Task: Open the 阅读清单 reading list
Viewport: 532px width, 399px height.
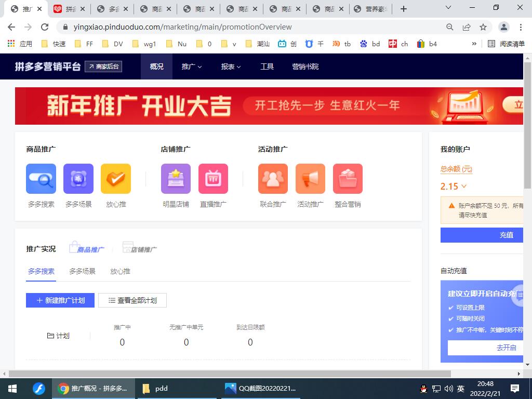Action: (x=506, y=44)
